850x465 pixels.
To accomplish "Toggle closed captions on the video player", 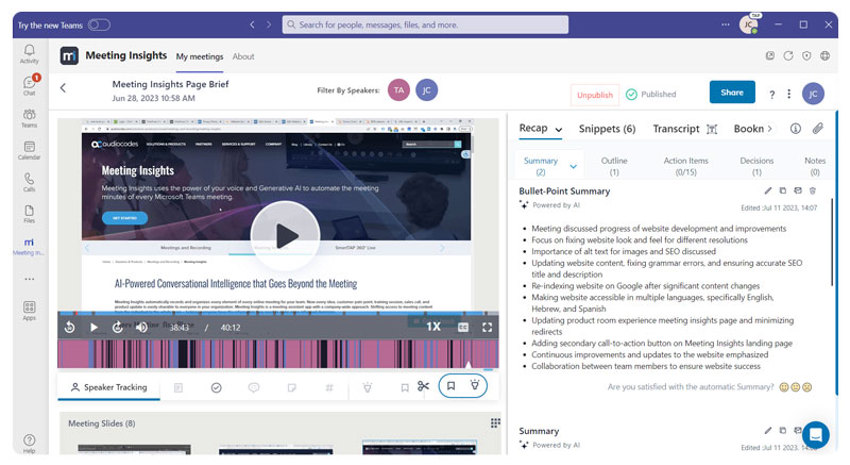I will [463, 327].
